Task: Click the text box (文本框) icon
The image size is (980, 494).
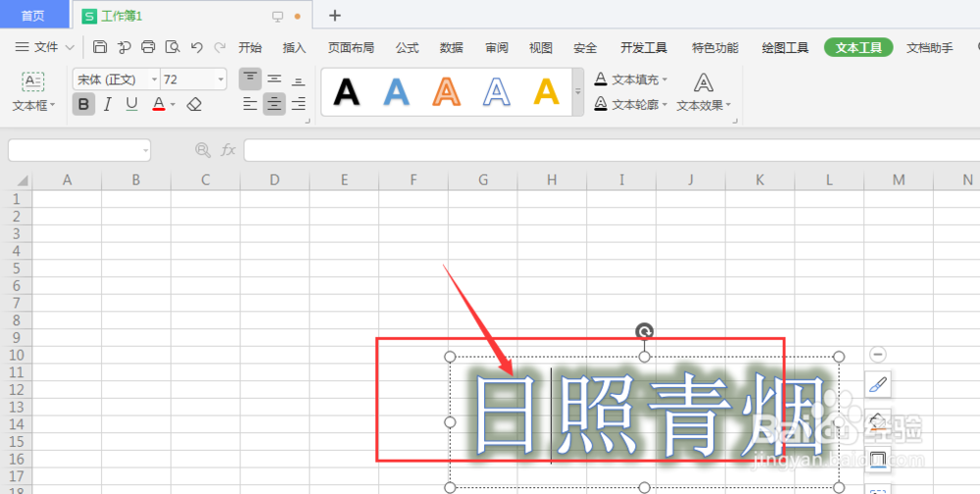Action: (33, 82)
